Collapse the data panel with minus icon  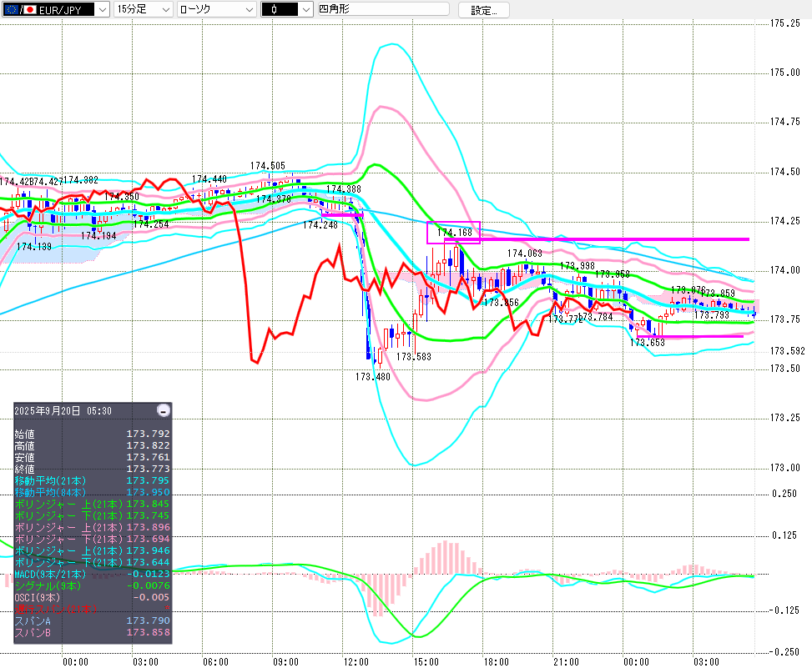click(164, 410)
